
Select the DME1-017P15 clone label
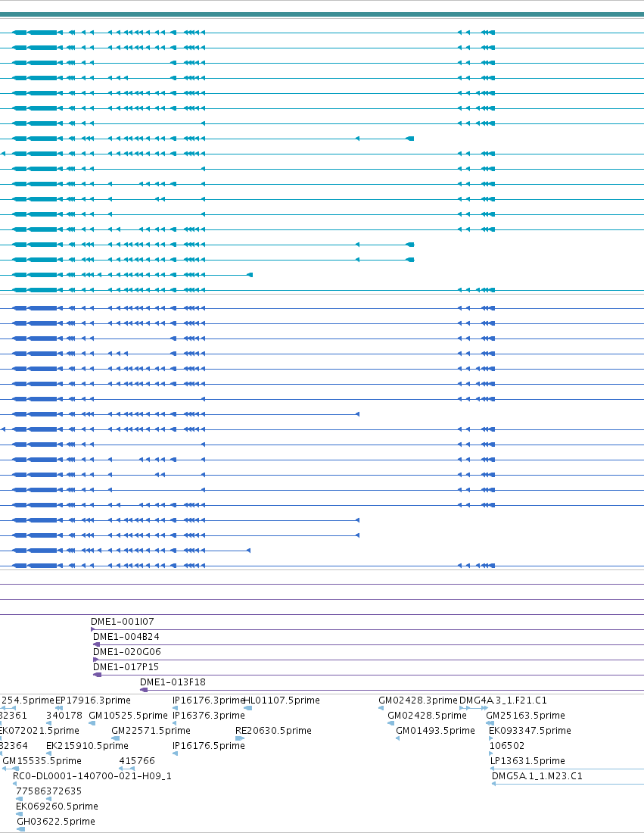click(126, 666)
